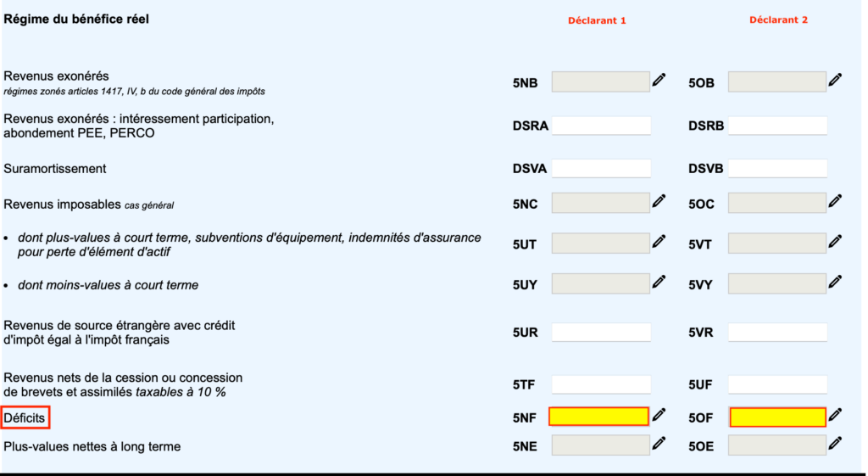The height and width of the screenshot is (476, 868).
Task: Click the pencil icon next to 5UT
Action: pyautogui.click(x=659, y=242)
